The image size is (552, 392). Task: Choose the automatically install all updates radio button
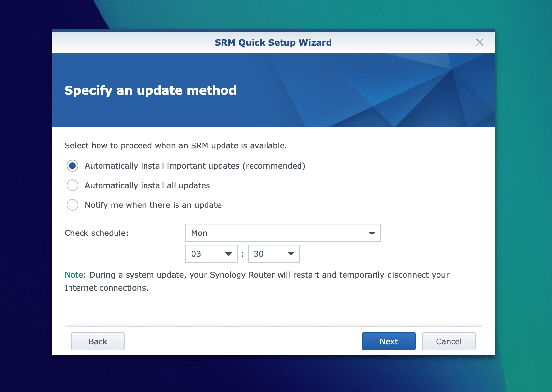pos(72,185)
